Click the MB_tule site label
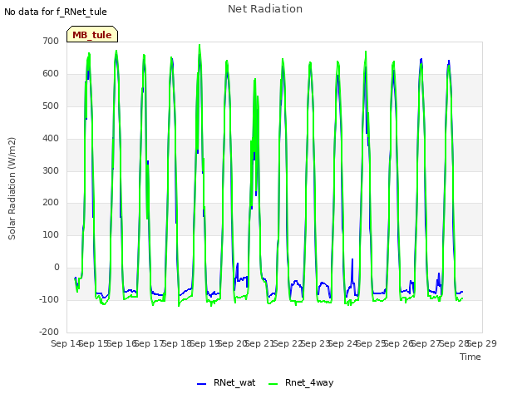The height and width of the screenshot is (399, 532). click(92, 35)
